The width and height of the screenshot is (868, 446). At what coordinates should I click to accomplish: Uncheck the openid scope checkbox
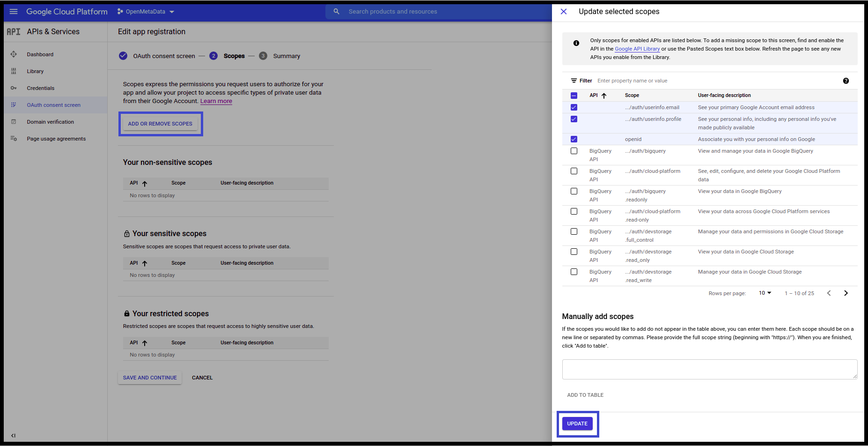[x=574, y=139]
